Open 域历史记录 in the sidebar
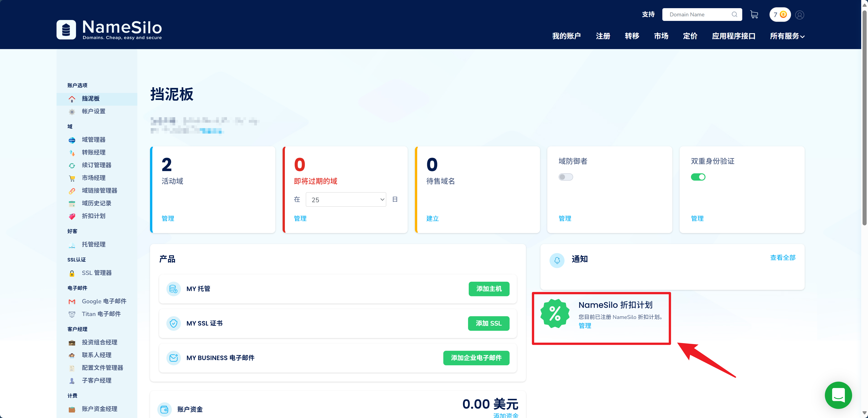This screenshot has height=418, width=868. pyautogui.click(x=96, y=203)
